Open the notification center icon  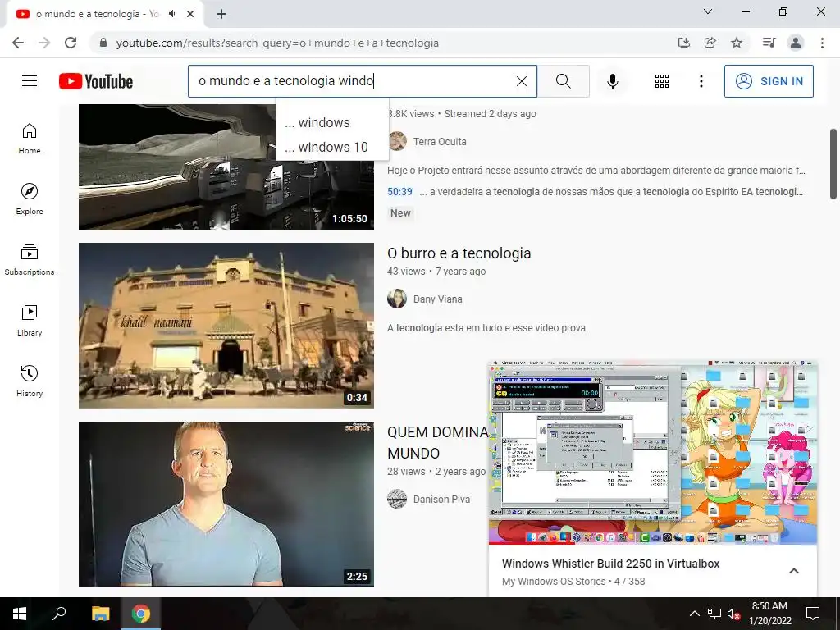(813, 614)
